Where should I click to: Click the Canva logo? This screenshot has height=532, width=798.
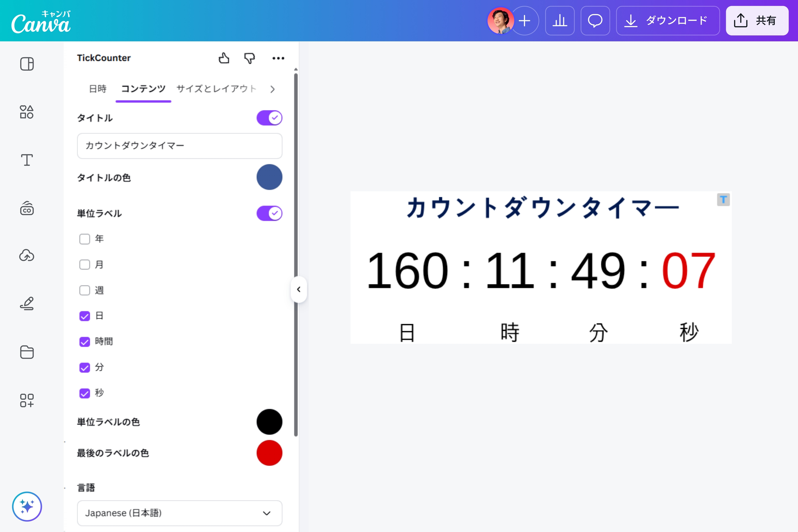pos(41,22)
